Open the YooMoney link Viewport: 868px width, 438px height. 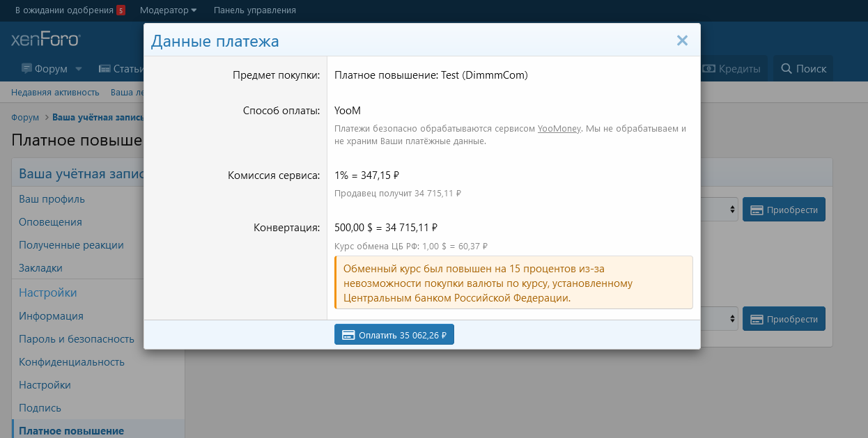(x=559, y=129)
